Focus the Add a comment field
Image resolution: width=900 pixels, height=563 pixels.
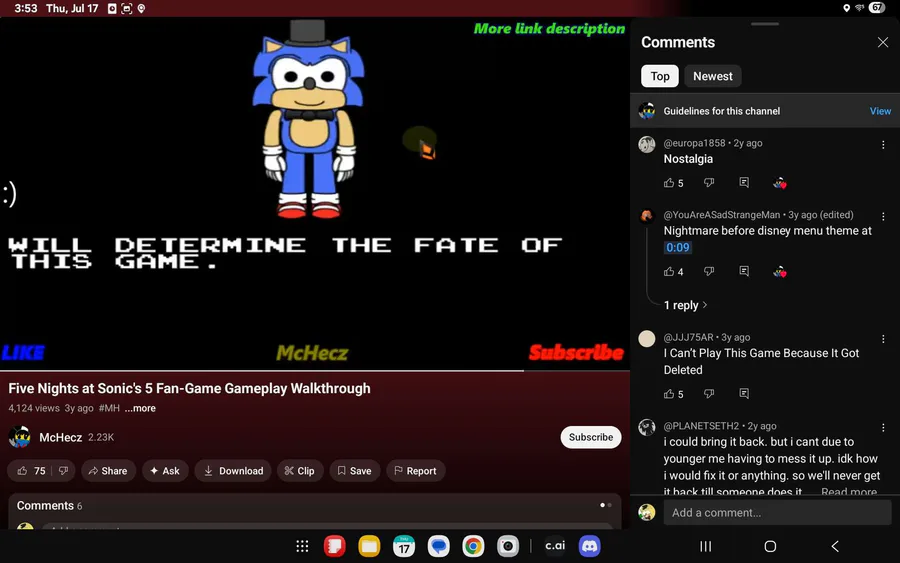click(777, 512)
